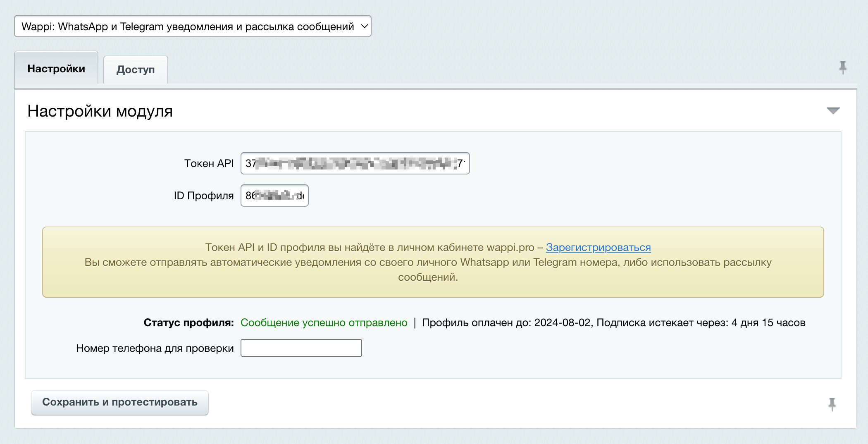Collapse the Настройки модуля section arrow
The height and width of the screenshot is (444, 868).
(x=833, y=111)
